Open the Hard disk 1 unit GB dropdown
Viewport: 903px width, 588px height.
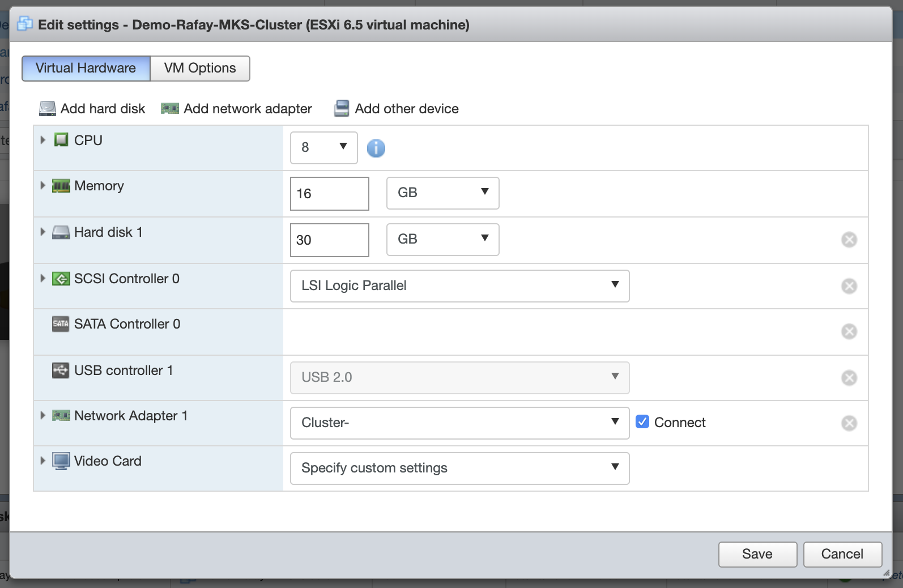click(443, 240)
